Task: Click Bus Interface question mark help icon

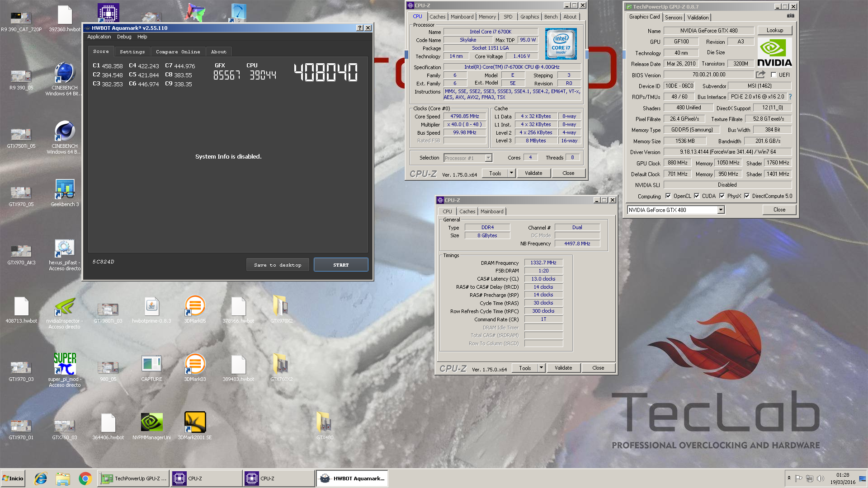Action: 790,97
